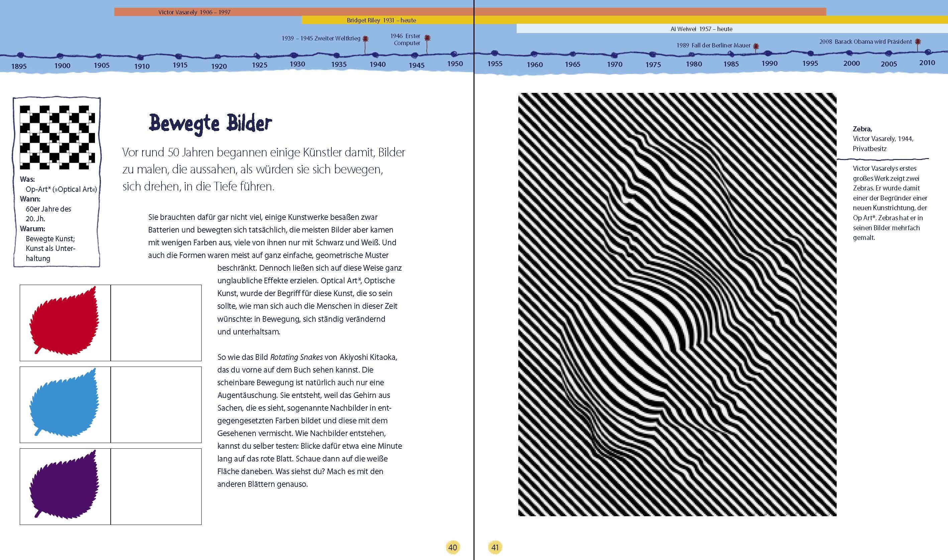Click the 1895 timeline knot

point(20,55)
